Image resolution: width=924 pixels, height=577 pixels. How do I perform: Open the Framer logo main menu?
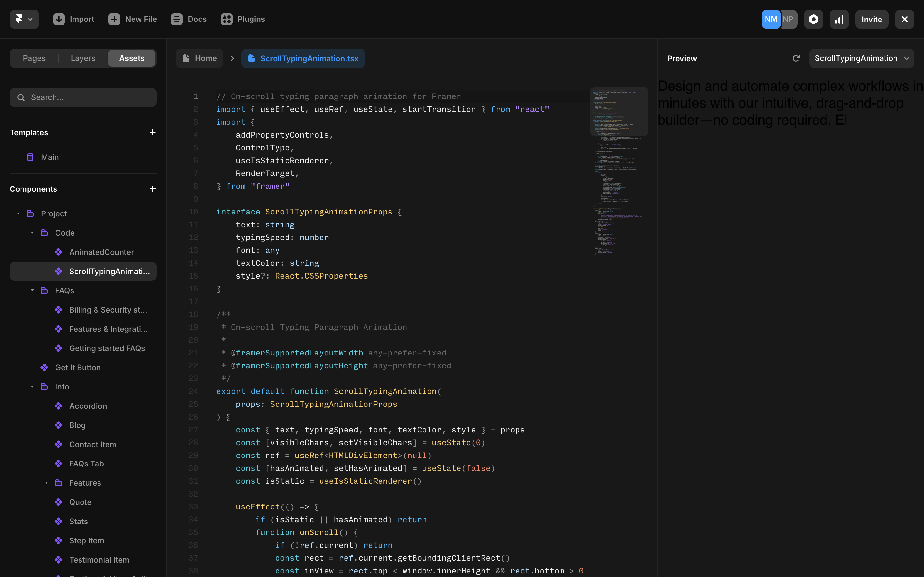tap(24, 19)
